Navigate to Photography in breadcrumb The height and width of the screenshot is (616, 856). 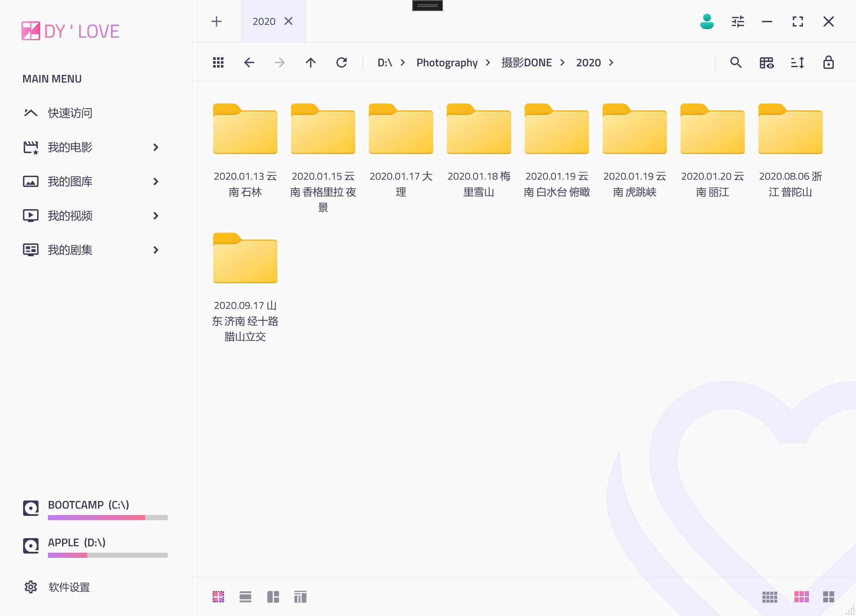click(x=447, y=62)
